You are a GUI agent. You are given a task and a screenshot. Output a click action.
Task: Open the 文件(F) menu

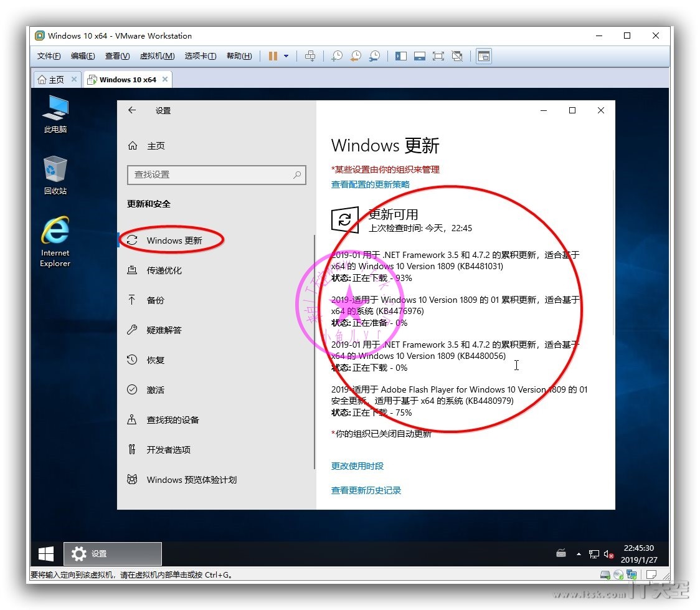(x=49, y=56)
